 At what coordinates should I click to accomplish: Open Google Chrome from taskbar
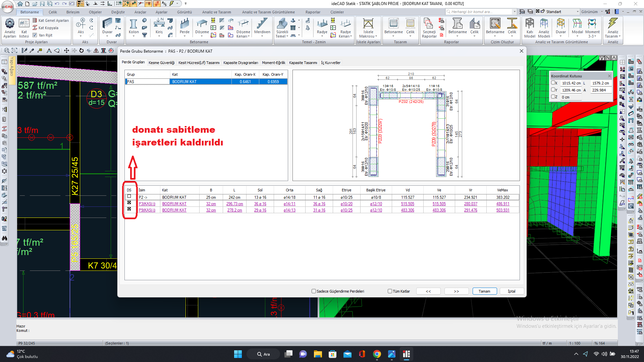pos(377,354)
